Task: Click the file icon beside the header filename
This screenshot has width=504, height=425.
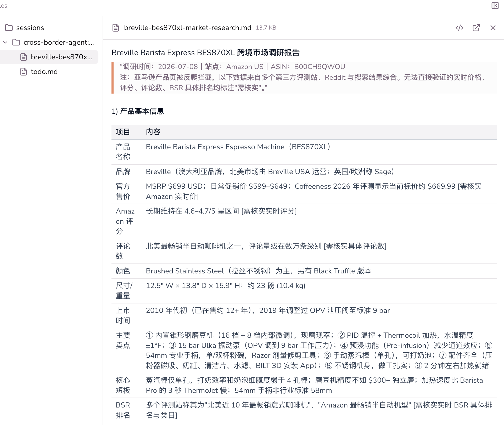Action: [x=116, y=28]
